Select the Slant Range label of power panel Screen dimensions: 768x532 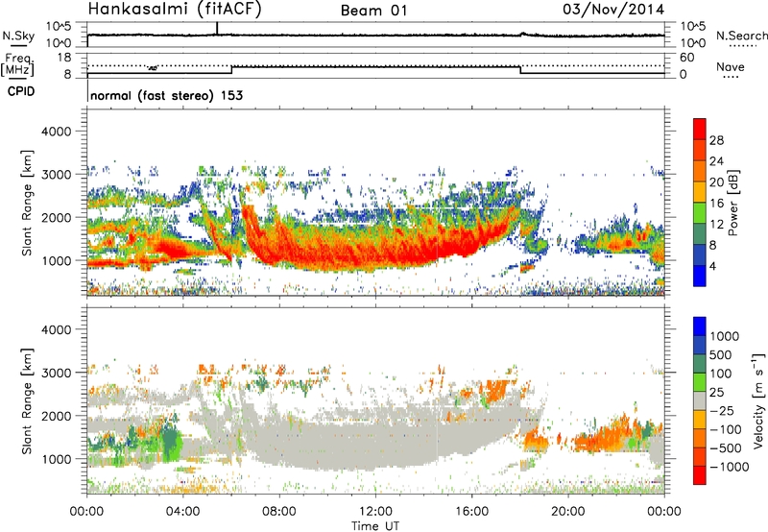tap(28, 203)
